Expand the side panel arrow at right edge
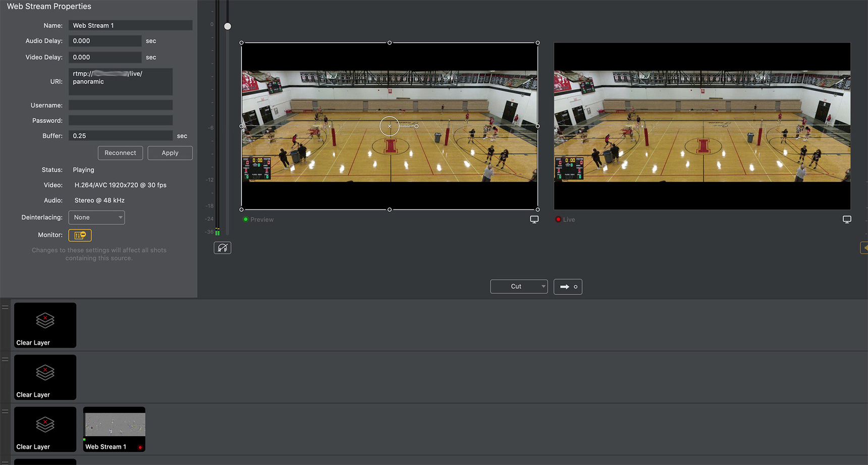 [864, 248]
